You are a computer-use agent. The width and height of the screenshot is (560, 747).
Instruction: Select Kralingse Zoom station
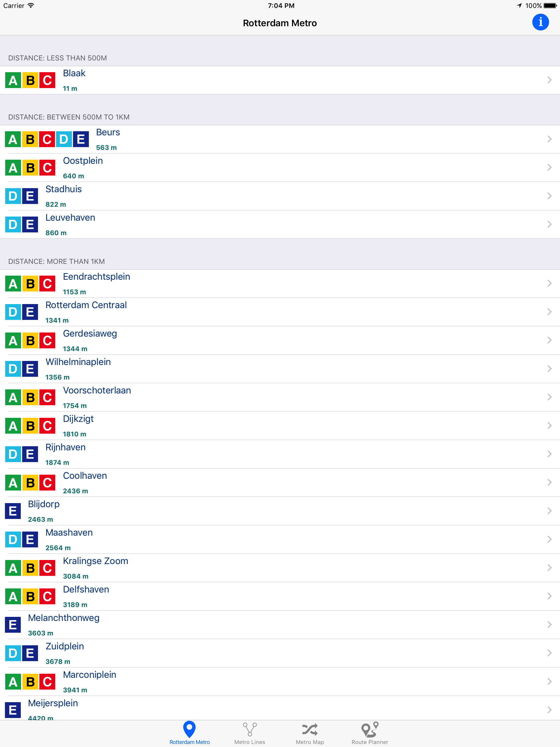click(x=280, y=568)
